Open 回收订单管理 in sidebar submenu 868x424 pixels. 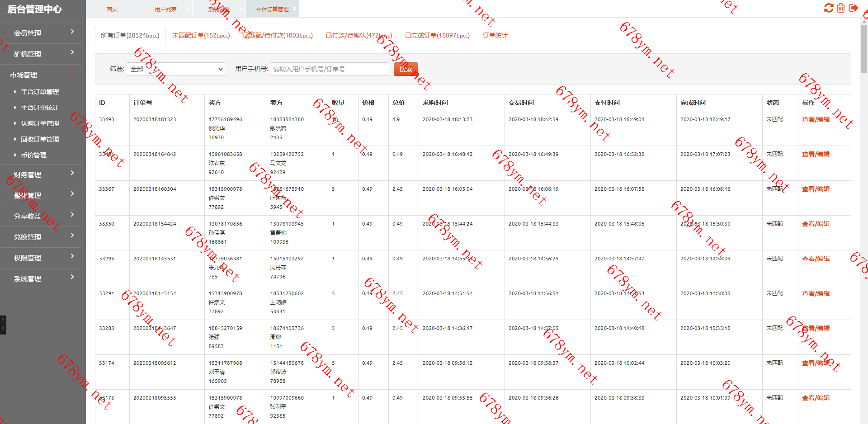[x=40, y=139]
